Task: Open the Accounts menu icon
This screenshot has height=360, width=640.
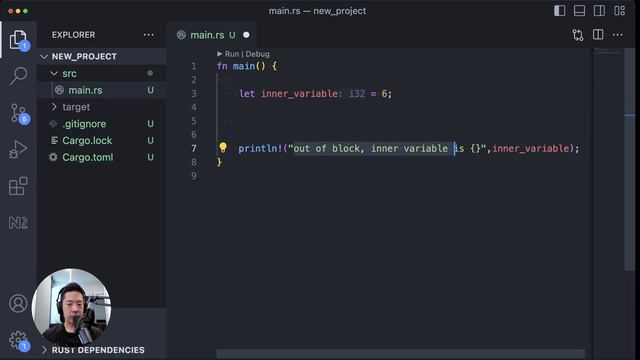Action: pyautogui.click(x=18, y=303)
